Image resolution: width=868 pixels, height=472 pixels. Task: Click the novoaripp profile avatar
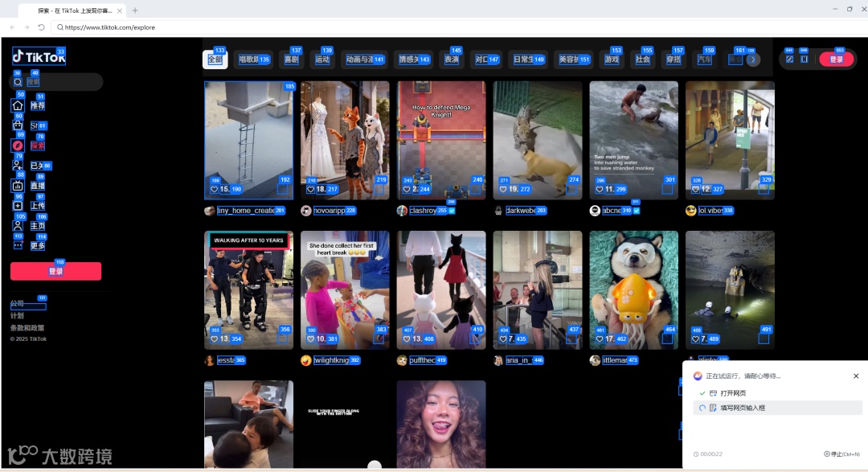tap(305, 211)
